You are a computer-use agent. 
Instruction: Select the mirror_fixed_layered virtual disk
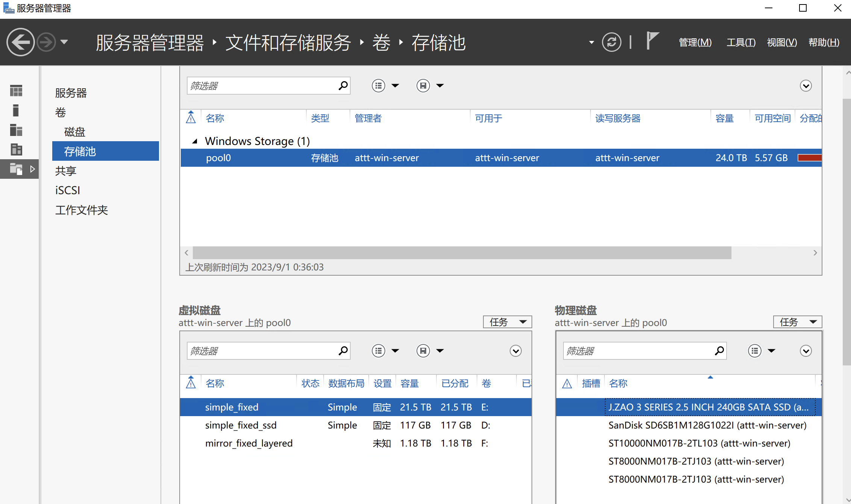tap(356, 443)
